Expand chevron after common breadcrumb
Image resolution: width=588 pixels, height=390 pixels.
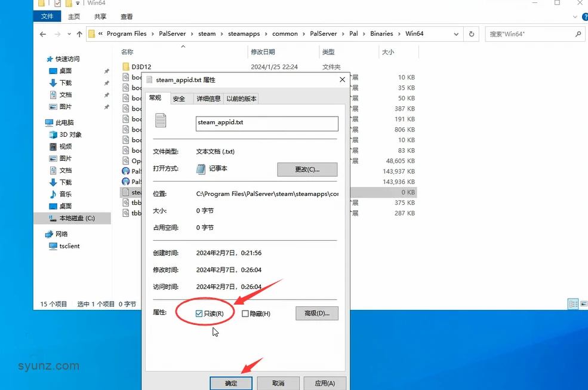point(303,34)
